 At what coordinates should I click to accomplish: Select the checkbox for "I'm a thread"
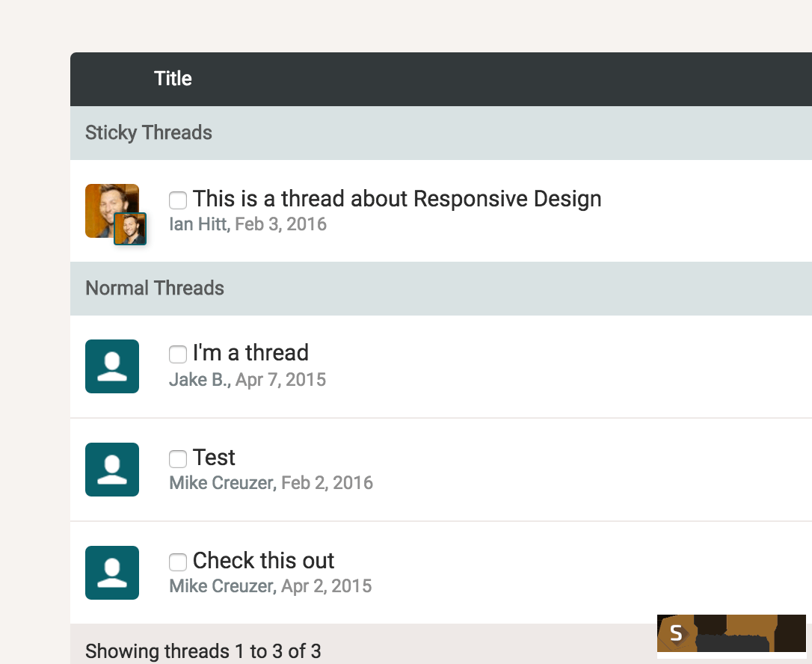[178, 354]
